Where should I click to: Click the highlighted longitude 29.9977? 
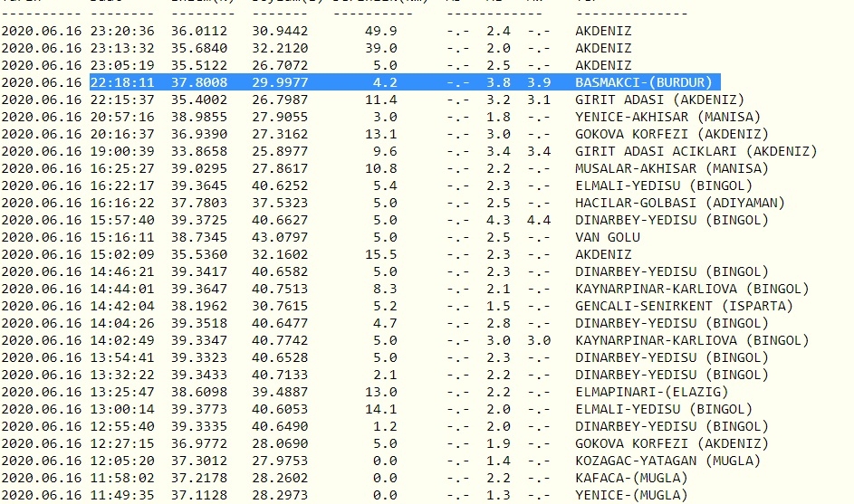click(x=280, y=82)
